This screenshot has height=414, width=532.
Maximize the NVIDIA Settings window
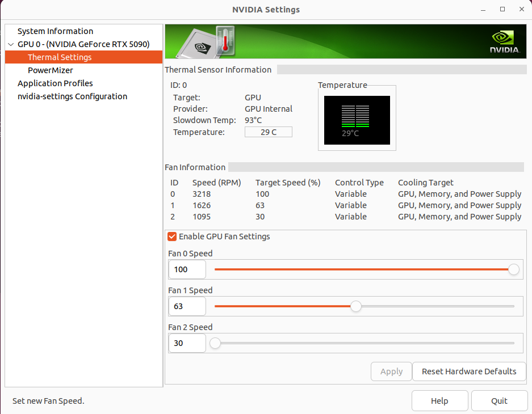(x=502, y=9)
